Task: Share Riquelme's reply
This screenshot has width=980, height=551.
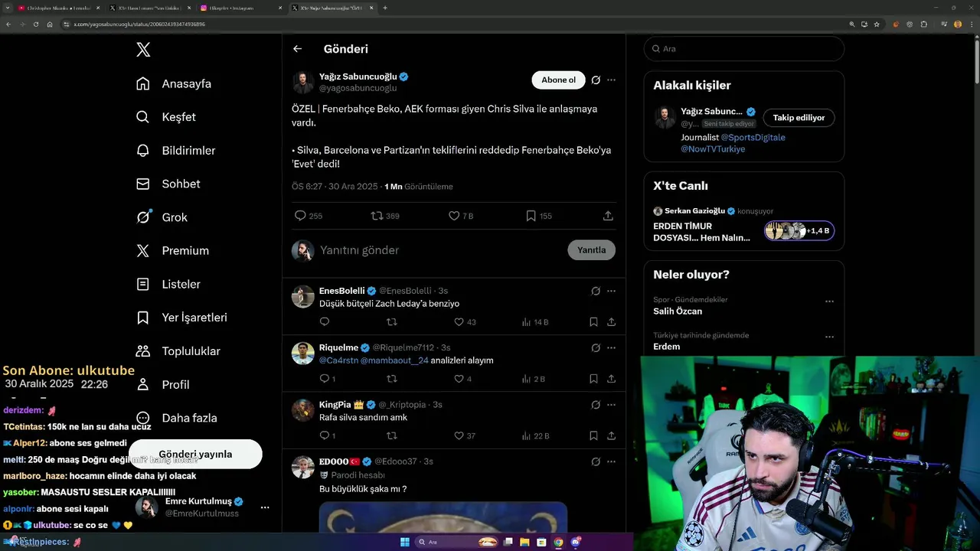Action: (611, 379)
